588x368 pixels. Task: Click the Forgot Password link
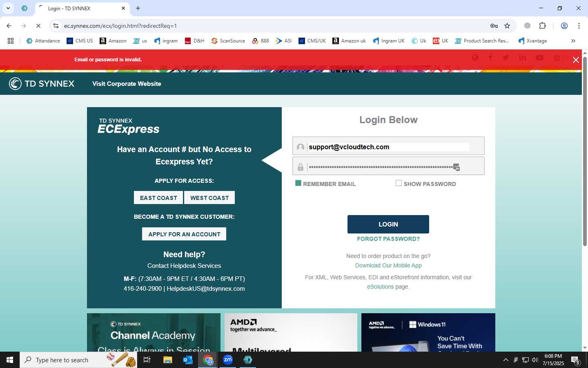pos(388,239)
